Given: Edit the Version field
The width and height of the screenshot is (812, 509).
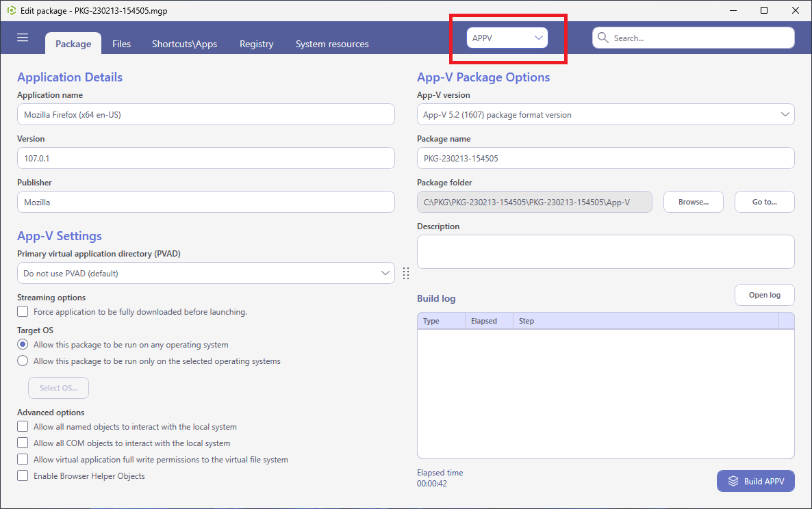Looking at the screenshot, I should tap(205, 158).
